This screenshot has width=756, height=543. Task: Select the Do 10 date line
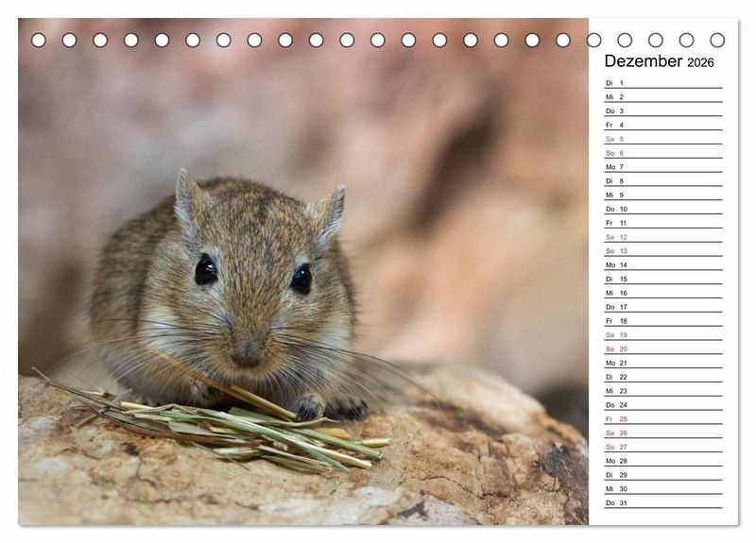coord(663,209)
